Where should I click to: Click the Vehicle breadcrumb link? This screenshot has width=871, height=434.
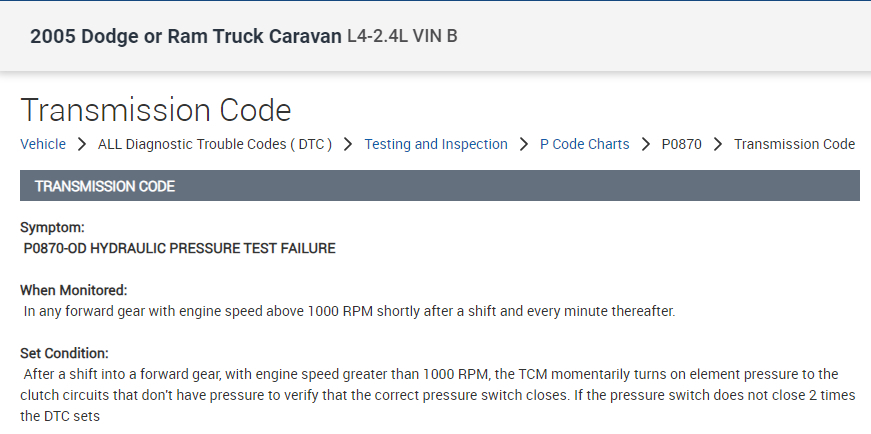tap(43, 144)
